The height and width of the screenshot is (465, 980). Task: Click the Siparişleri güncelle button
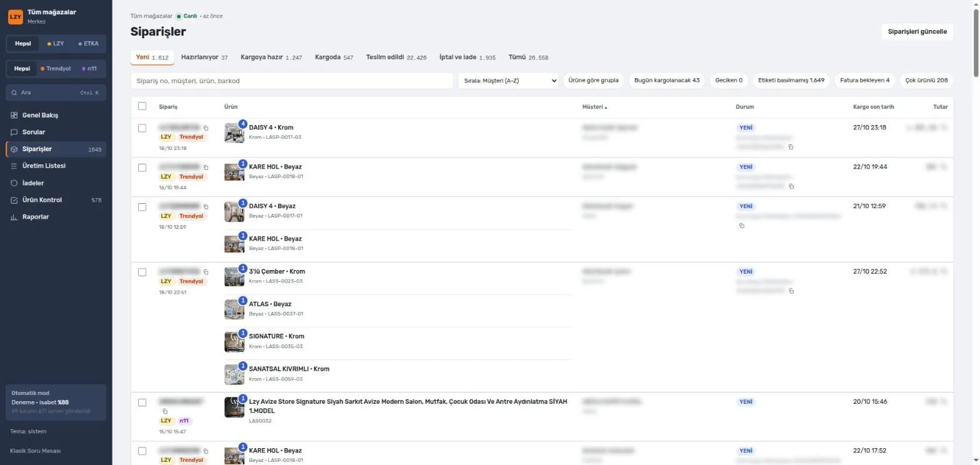coord(917,31)
